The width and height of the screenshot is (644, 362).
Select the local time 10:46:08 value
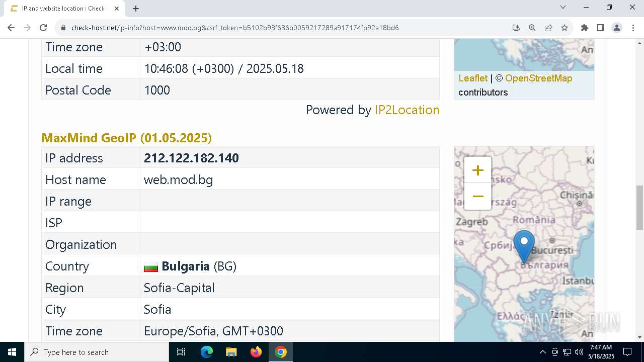pyautogui.click(x=224, y=68)
